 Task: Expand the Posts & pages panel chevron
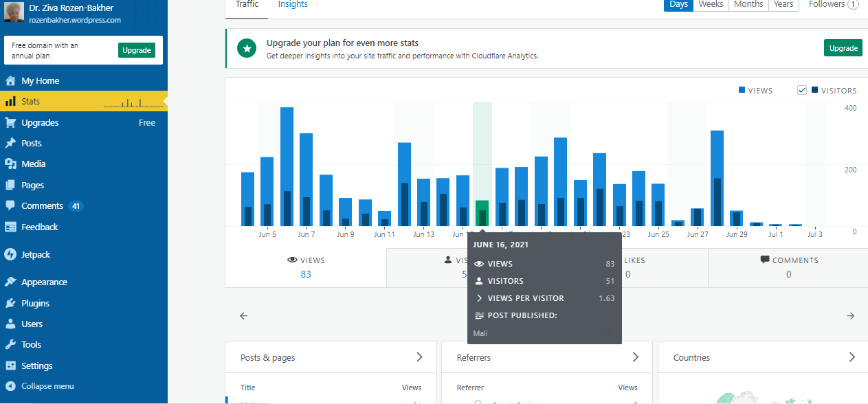click(419, 357)
